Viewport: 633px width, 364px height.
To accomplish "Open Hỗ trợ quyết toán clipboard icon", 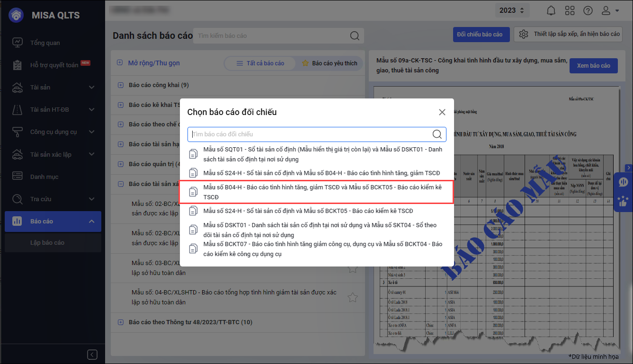I will [x=17, y=65].
